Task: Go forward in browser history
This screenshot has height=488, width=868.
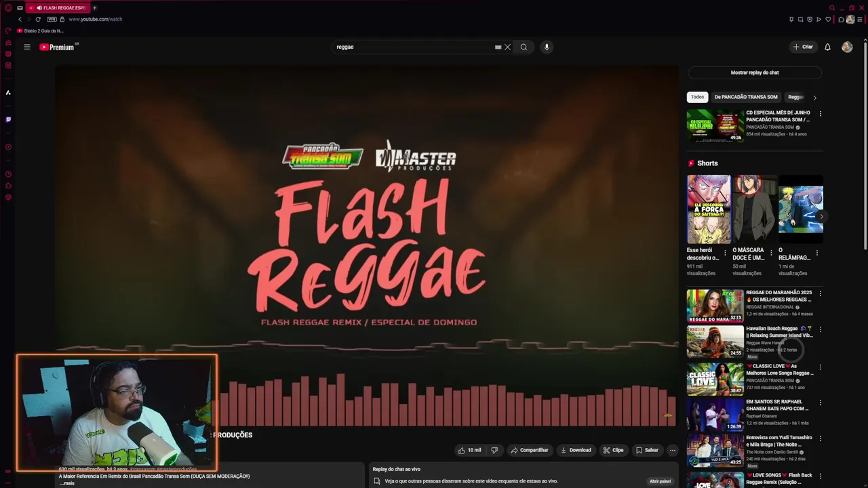Action: [28, 19]
